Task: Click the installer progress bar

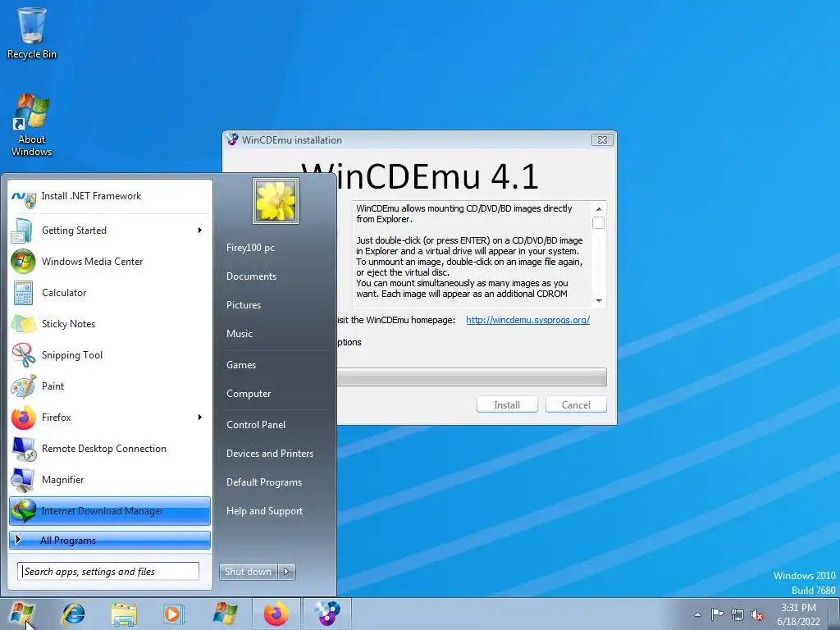Action: point(472,377)
